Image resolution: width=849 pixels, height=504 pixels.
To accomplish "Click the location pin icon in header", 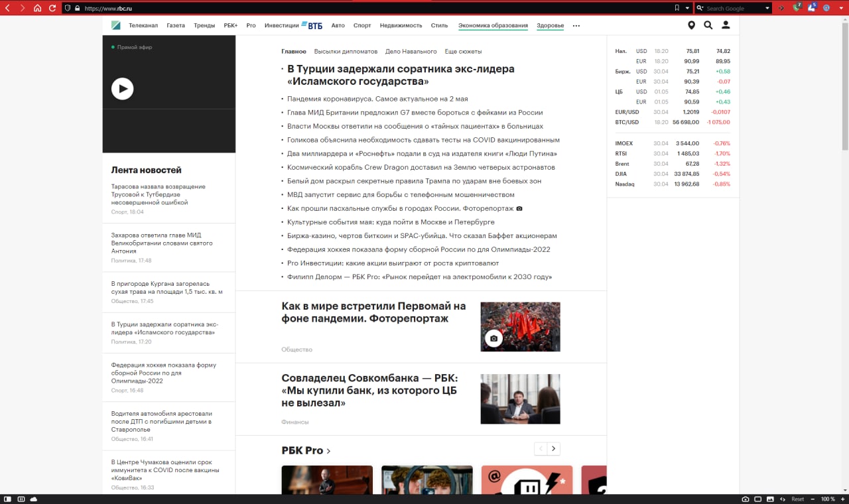I will 691,25.
